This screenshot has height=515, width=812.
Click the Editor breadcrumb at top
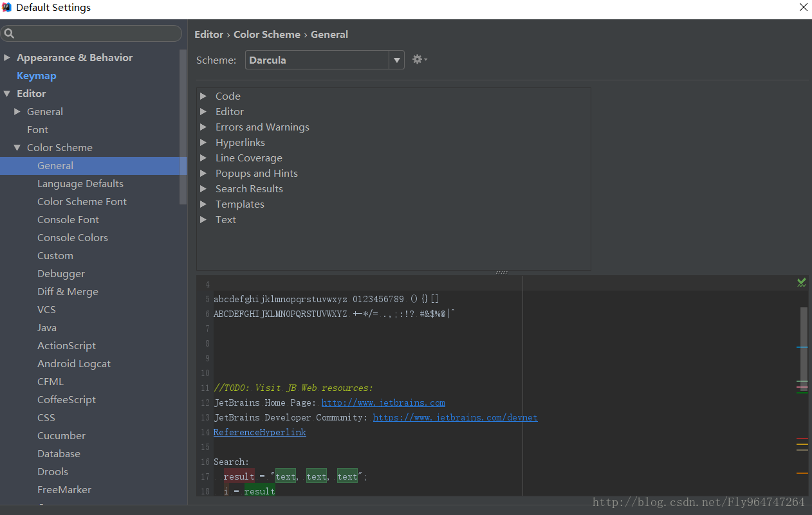click(208, 34)
